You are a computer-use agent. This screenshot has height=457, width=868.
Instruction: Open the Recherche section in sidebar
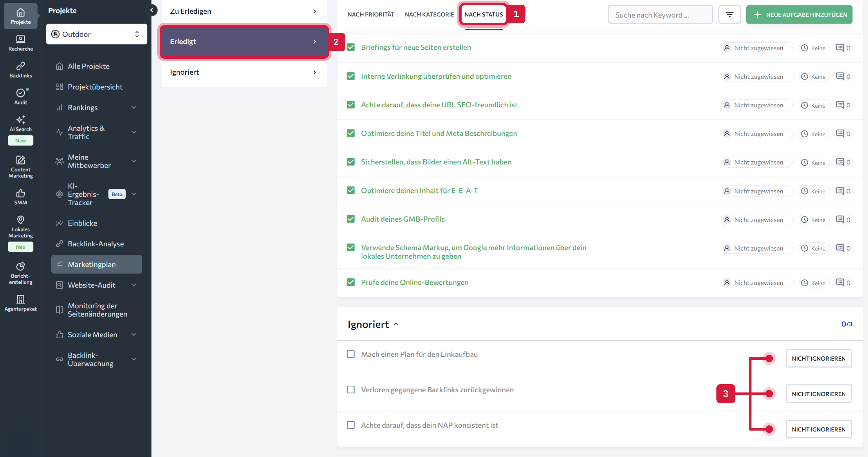[20, 43]
